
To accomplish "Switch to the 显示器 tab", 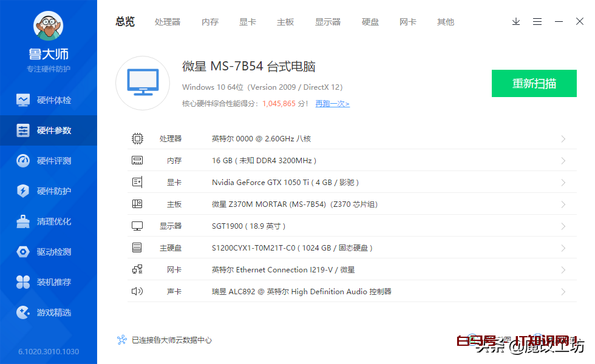I will pos(328,22).
